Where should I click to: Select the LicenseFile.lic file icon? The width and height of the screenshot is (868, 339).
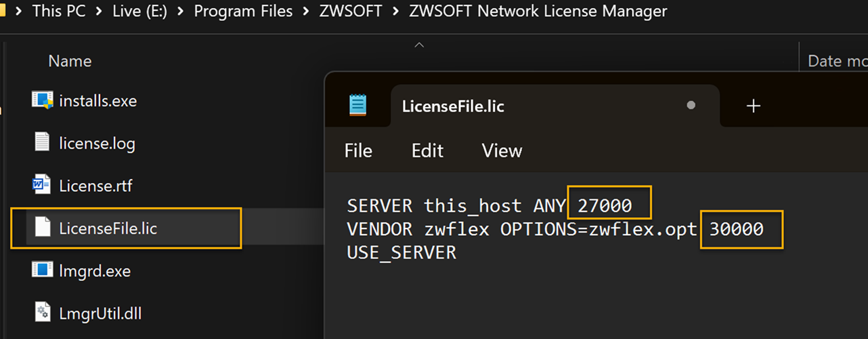pos(43,228)
